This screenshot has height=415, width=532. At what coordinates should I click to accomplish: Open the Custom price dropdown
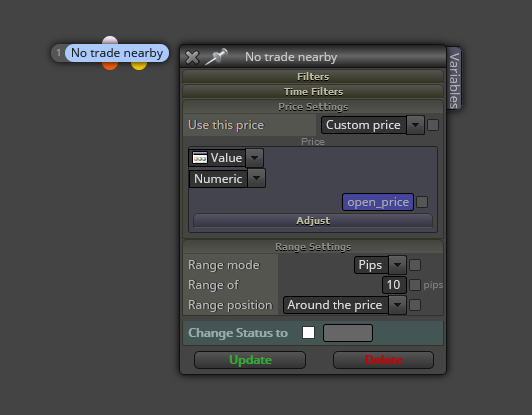pos(373,125)
